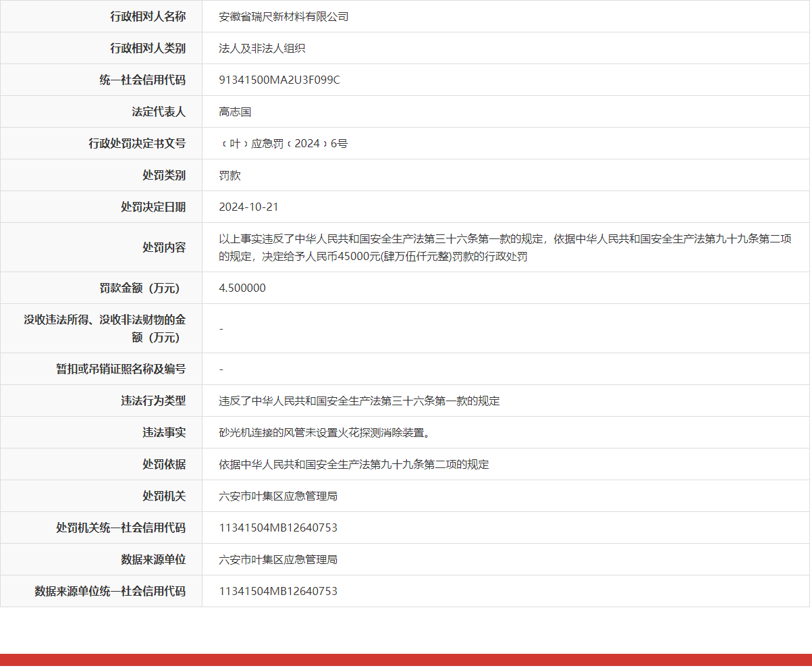The image size is (812, 668).
Task: Select the 处罚依据 value text
Action: coord(354,465)
